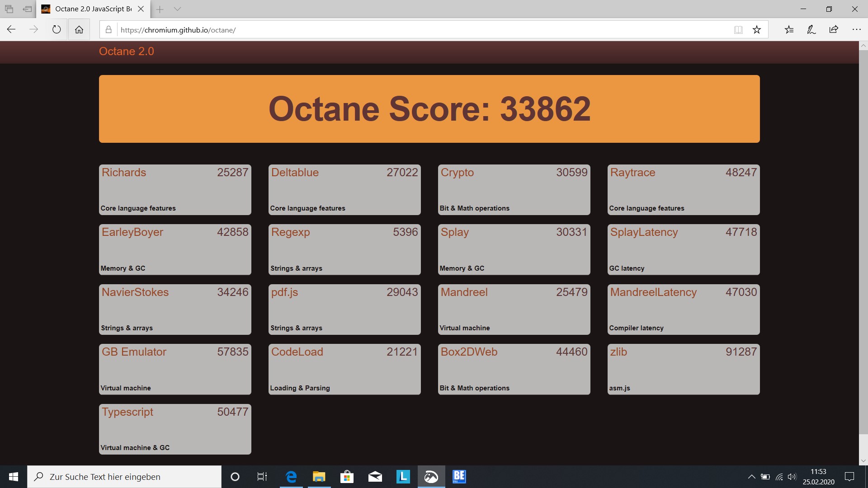
Task: Open the volume control tray icon
Action: tap(792, 477)
